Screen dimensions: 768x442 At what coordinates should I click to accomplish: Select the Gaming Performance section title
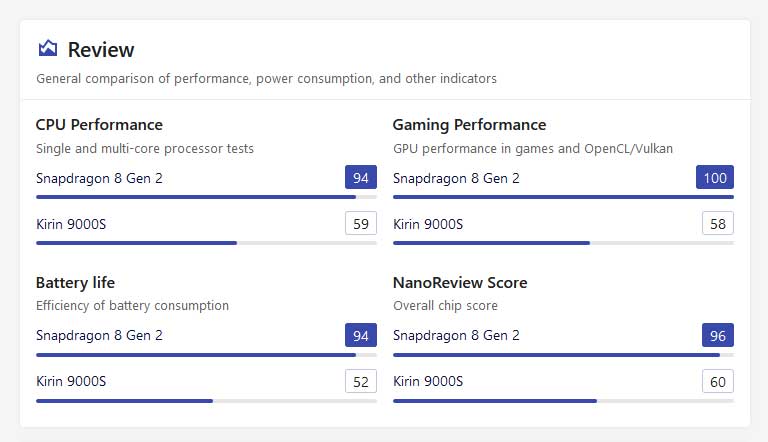tap(469, 124)
